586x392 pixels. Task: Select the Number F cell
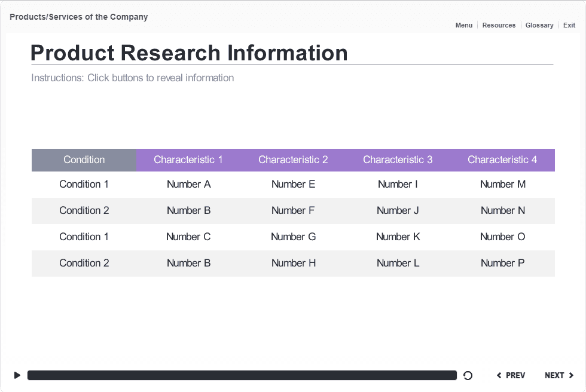click(293, 210)
